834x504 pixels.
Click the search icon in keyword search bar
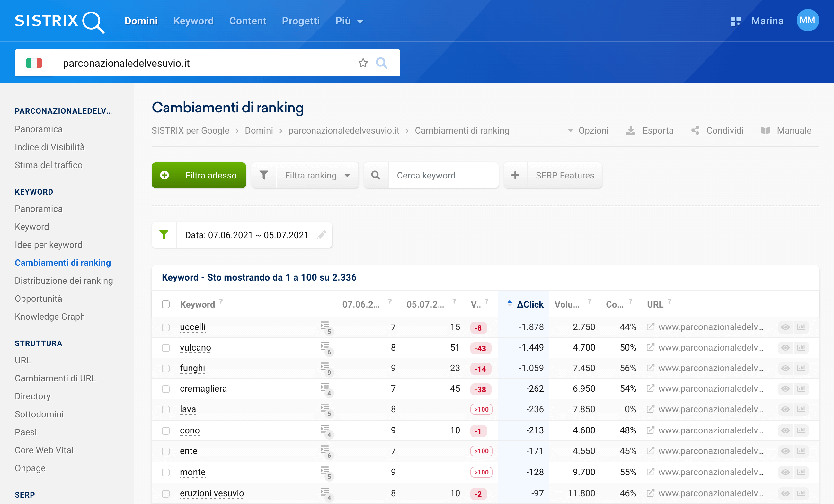[x=375, y=175]
